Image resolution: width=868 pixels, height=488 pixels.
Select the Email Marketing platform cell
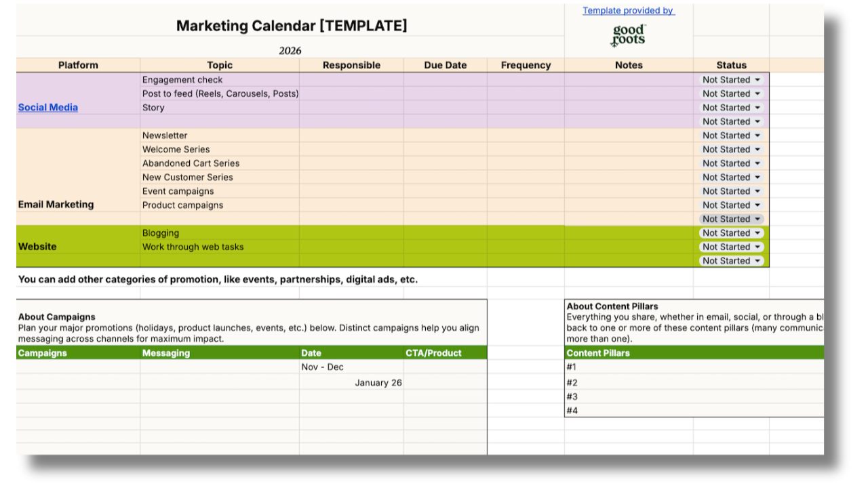tap(56, 204)
